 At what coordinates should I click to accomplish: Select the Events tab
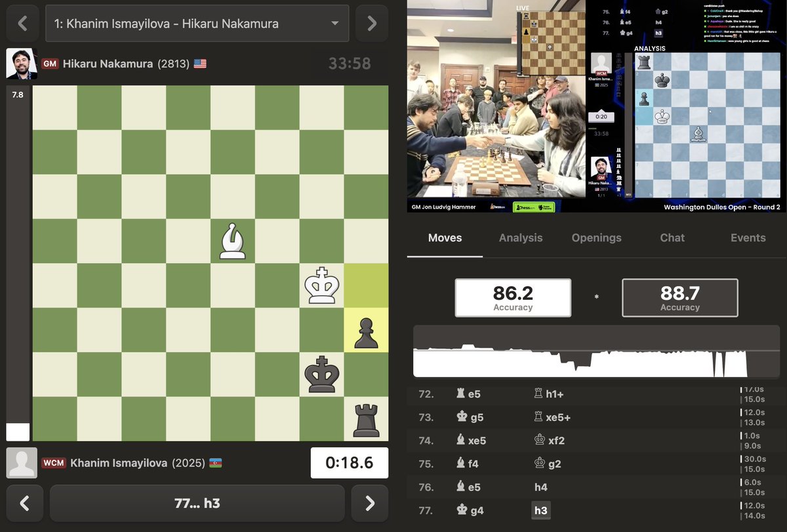point(748,238)
